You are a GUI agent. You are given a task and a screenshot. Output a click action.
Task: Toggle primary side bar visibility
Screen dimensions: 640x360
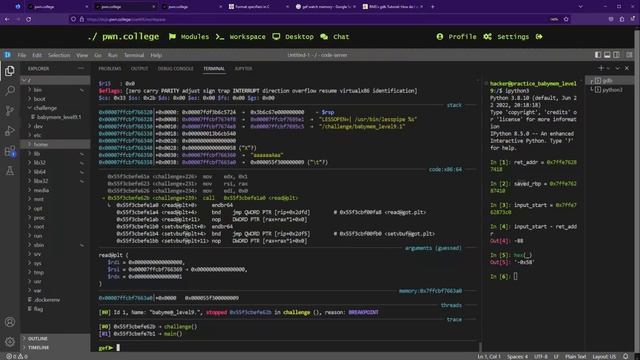tap(598, 55)
